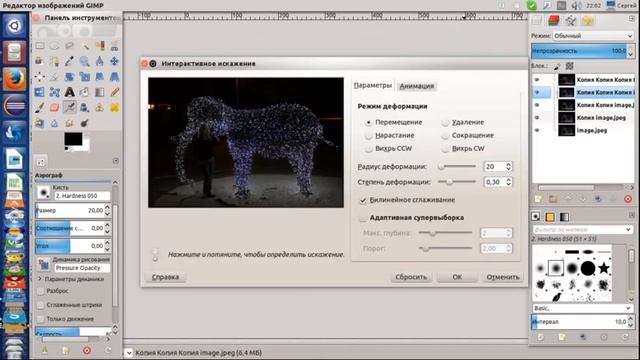This screenshot has height=360, width=640.
Task: Click the Отменить cancel button
Action: (x=503, y=277)
